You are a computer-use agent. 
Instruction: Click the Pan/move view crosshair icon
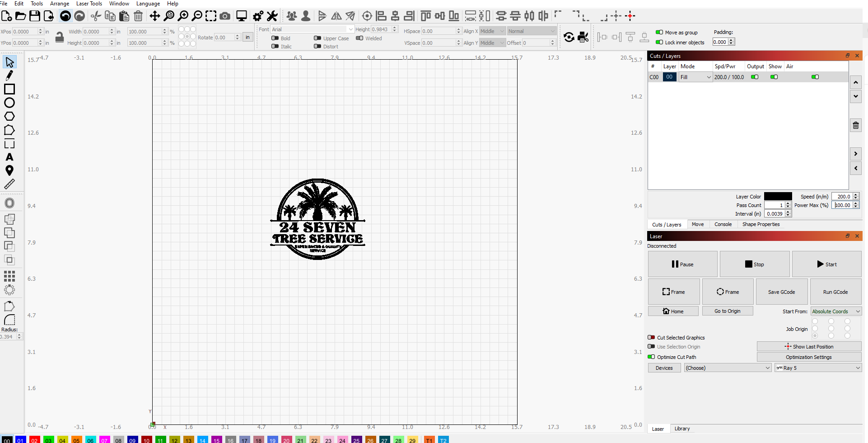[155, 16]
